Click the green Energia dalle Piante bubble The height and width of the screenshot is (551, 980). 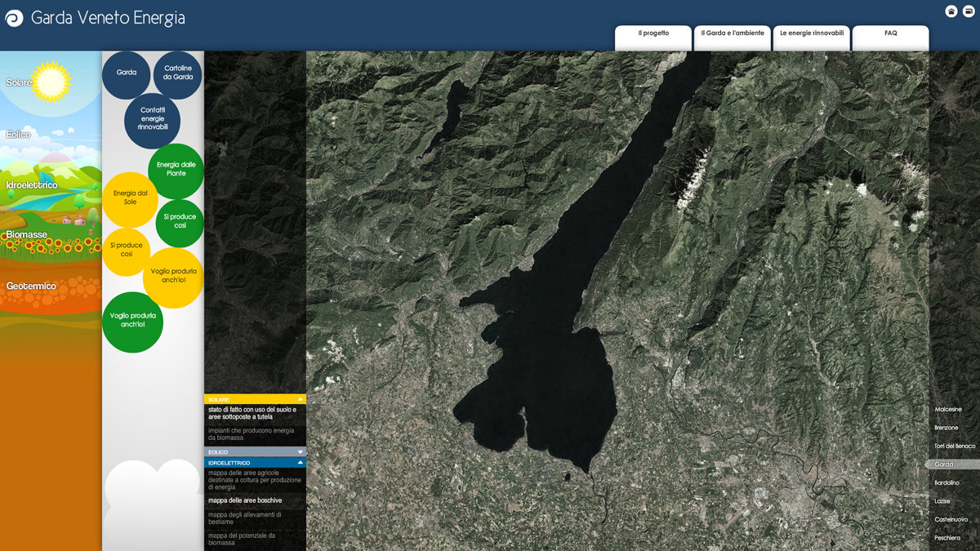click(176, 170)
